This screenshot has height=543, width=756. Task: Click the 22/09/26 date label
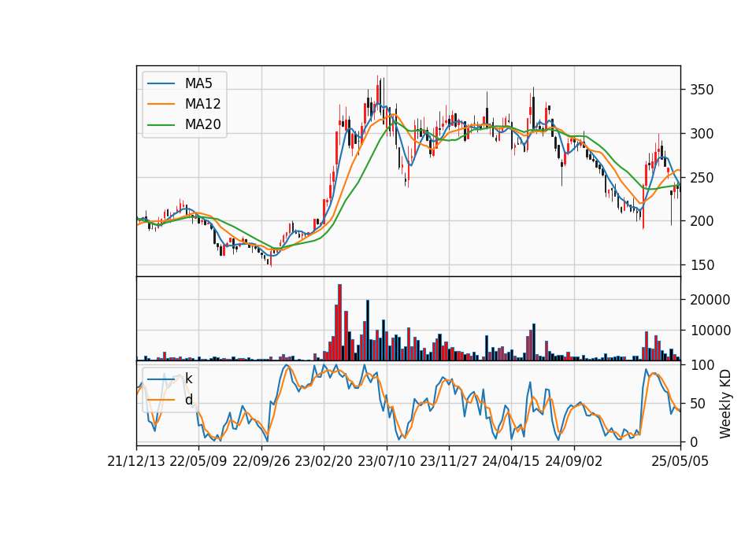coord(261,462)
